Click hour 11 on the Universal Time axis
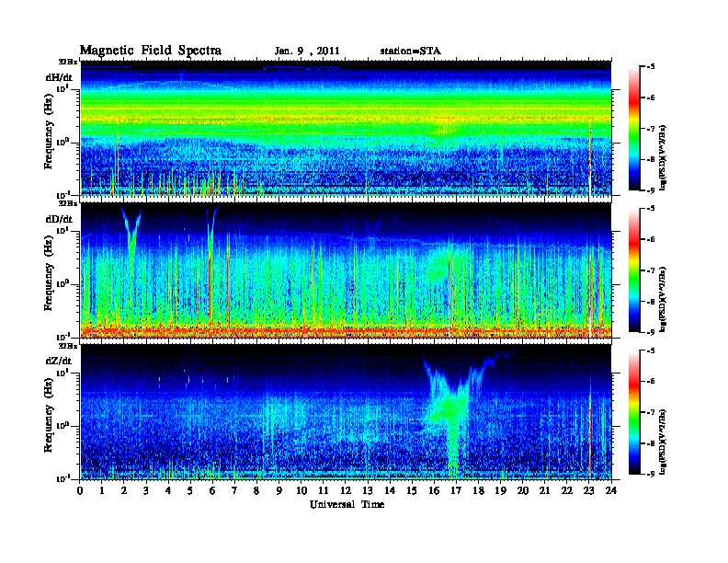This screenshot has width=728, height=563. 324,490
